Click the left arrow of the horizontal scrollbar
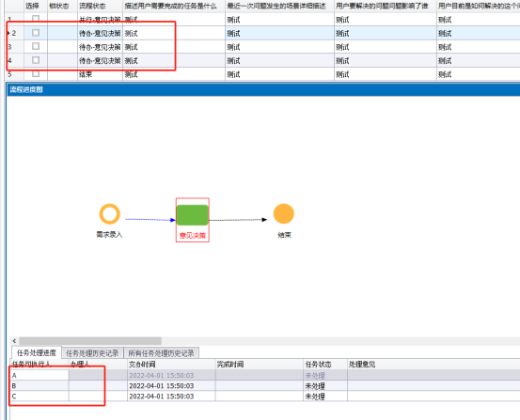Viewport: 520px width, 420px height. tap(14, 341)
